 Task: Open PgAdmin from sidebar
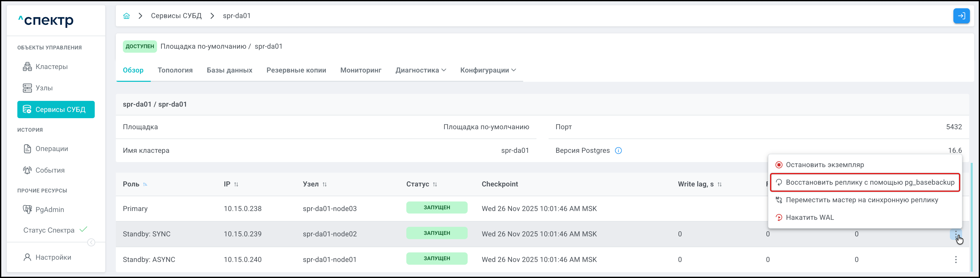click(x=50, y=210)
